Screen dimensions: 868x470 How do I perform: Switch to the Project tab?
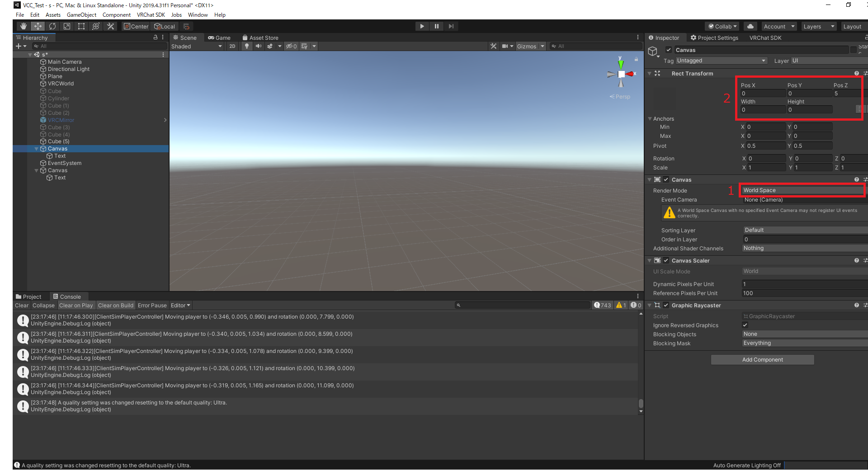click(x=28, y=297)
